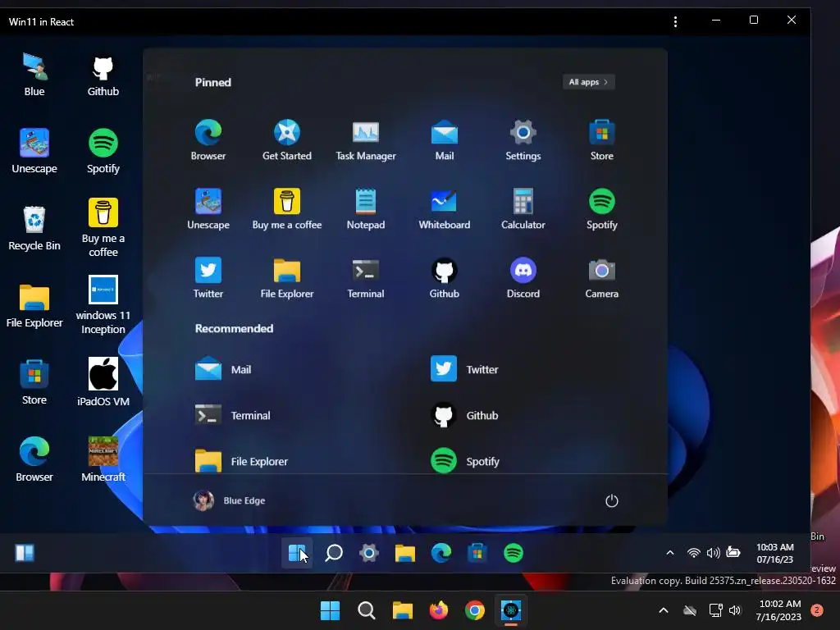Screen dimensions: 840x630
Task: Open Settings from Pinned apps
Action: click(523, 139)
